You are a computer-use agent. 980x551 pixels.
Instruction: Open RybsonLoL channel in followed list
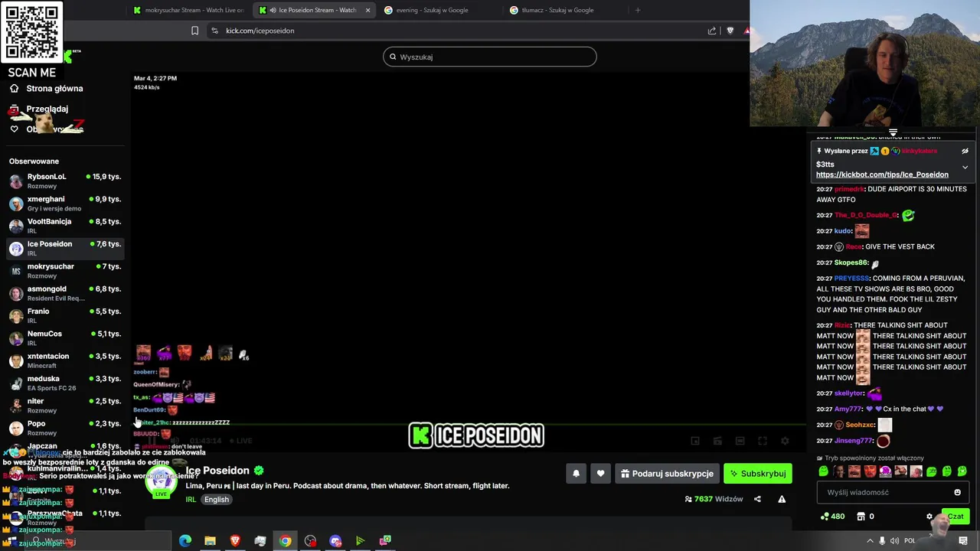coord(65,181)
